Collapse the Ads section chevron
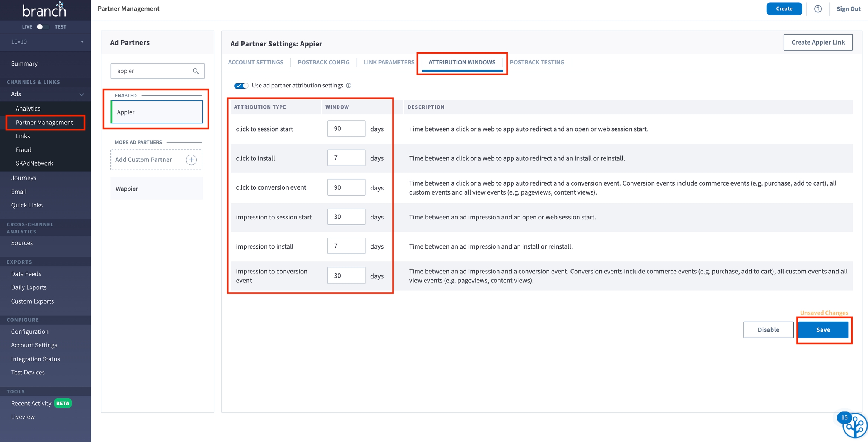Image resolution: width=868 pixels, height=442 pixels. tap(81, 94)
